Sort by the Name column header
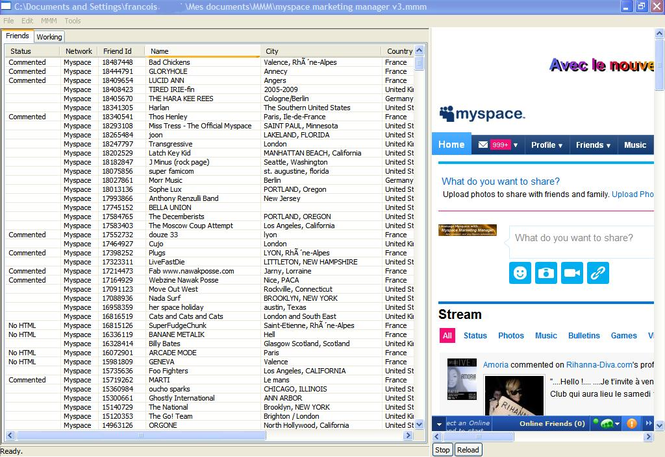The height and width of the screenshot is (457, 665). (x=202, y=51)
